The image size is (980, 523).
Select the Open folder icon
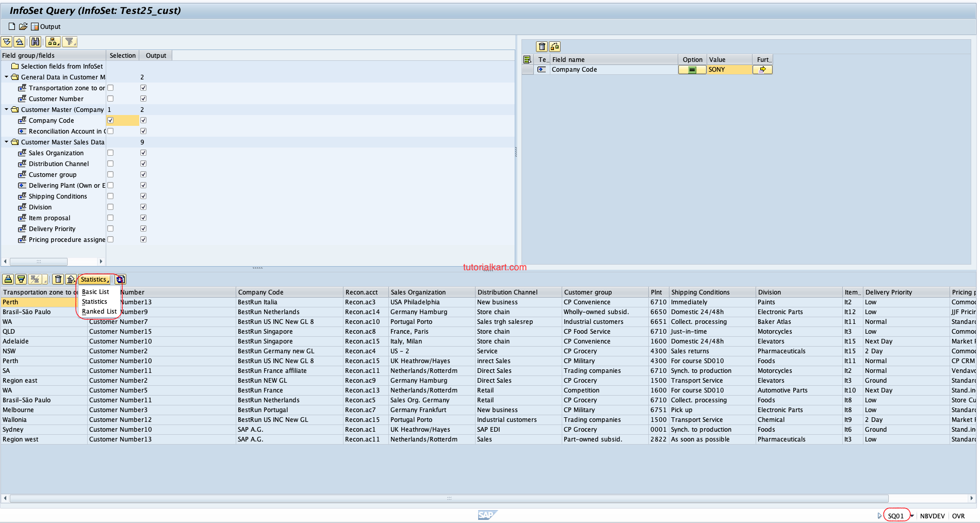point(23,26)
